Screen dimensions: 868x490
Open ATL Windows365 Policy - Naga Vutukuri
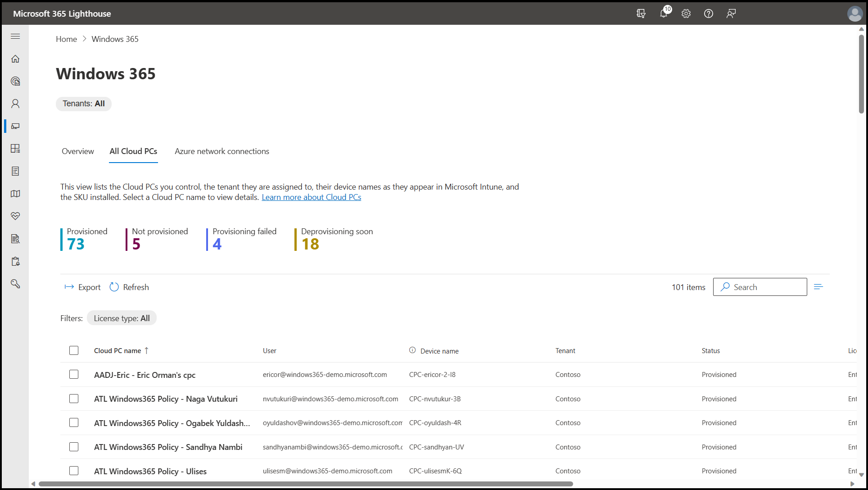(x=166, y=399)
